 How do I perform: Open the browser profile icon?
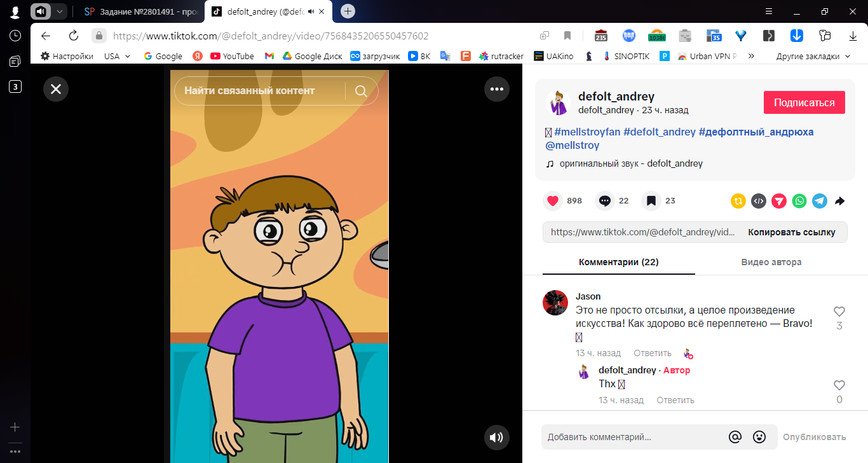(x=15, y=12)
